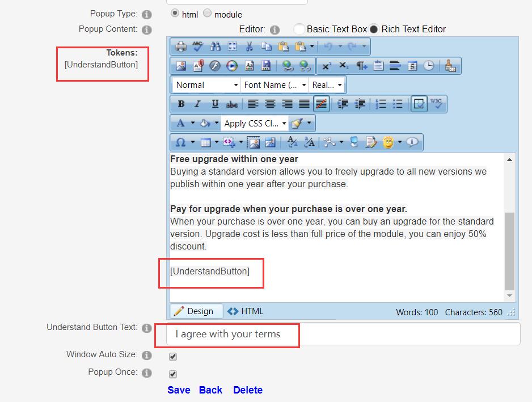Open the Media Manager icon

pyautogui.click(x=232, y=66)
